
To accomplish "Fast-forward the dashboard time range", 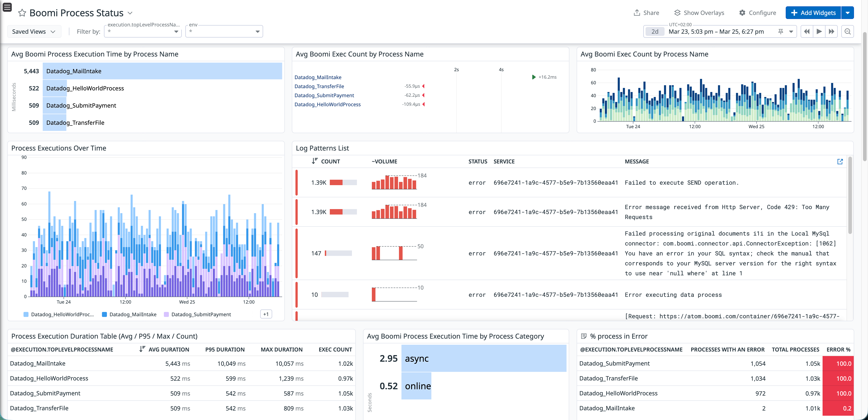I will [x=832, y=31].
